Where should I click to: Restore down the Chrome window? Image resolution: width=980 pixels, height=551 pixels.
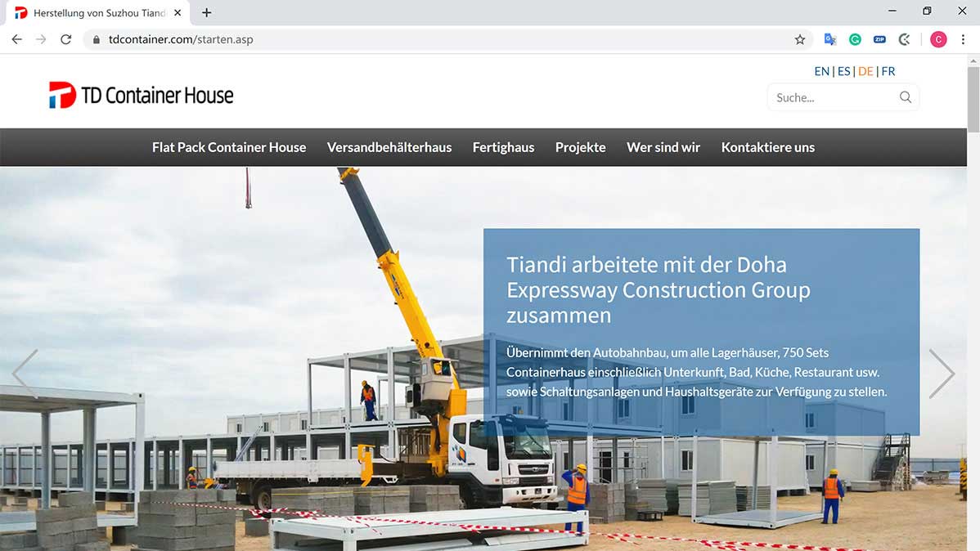click(927, 11)
